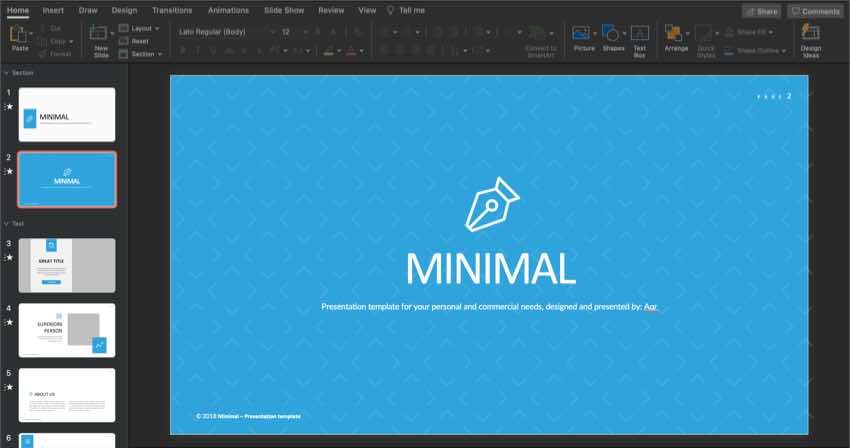
Task: Open Design Ideas pane
Action: click(x=810, y=38)
